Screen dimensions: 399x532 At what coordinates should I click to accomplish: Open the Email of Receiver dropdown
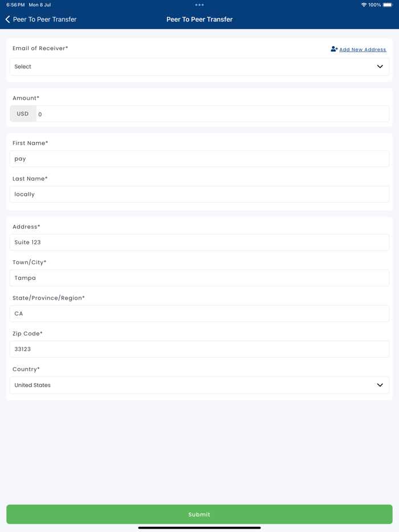tap(199, 67)
